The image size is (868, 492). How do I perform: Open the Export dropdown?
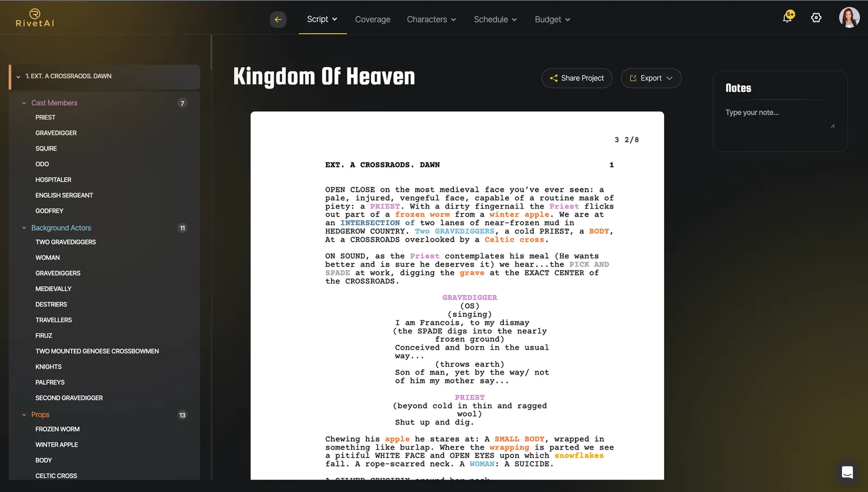point(651,78)
